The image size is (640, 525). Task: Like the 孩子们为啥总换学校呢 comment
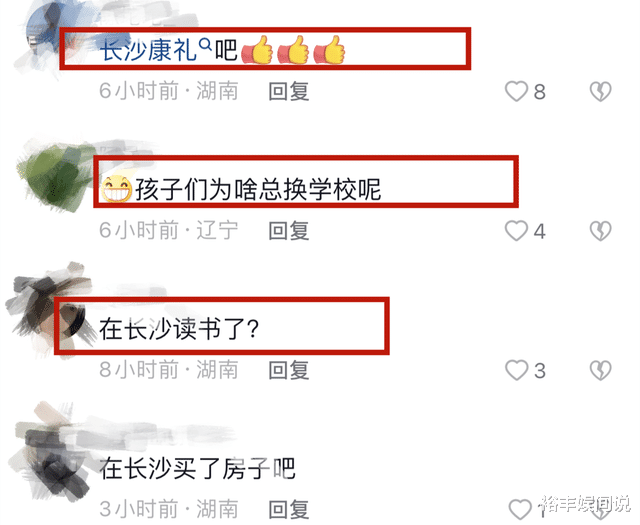click(x=516, y=231)
